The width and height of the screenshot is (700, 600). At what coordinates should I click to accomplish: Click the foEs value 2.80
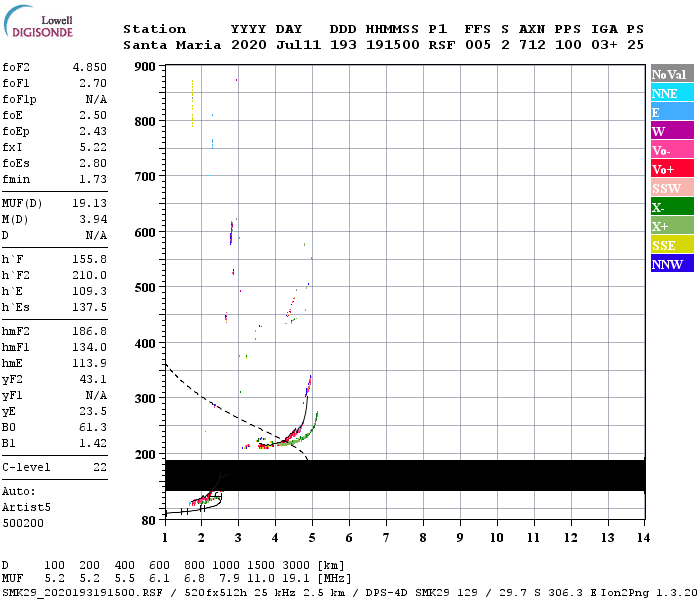click(93, 163)
